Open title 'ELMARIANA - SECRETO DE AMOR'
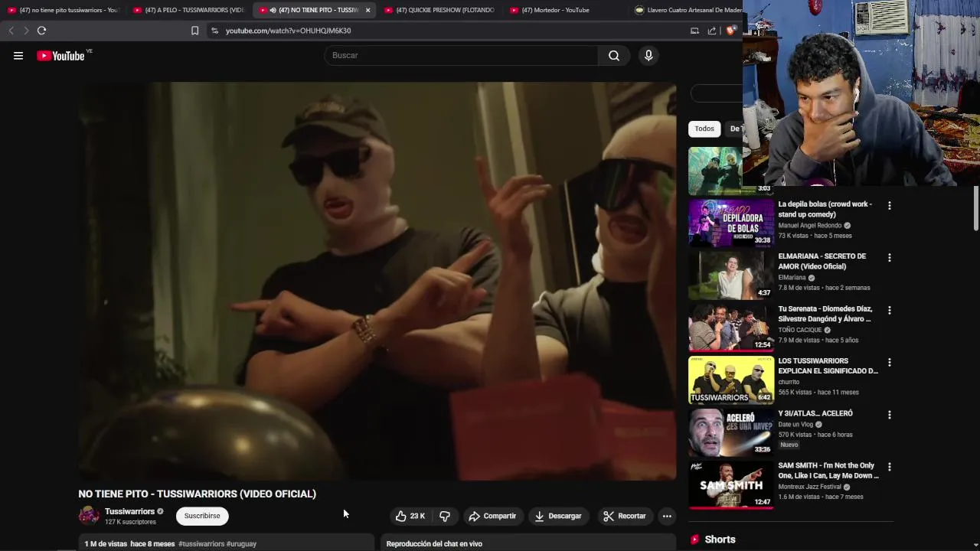 point(822,261)
